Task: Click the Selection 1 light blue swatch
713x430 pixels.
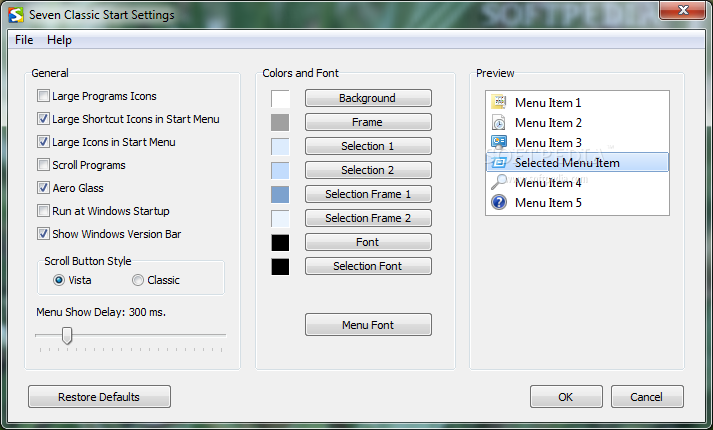Action: point(280,146)
